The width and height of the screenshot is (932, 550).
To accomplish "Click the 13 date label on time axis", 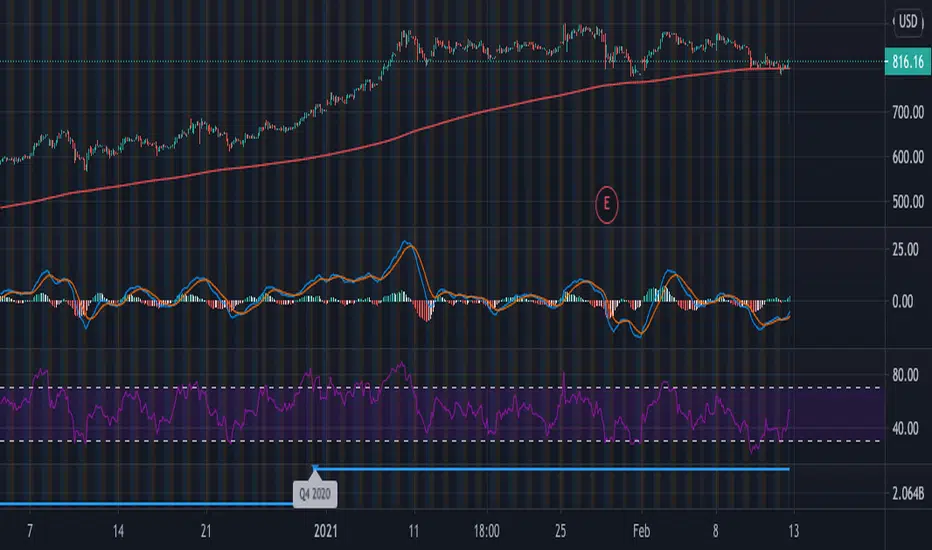I will pyautogui.click(x=794, y=531).
